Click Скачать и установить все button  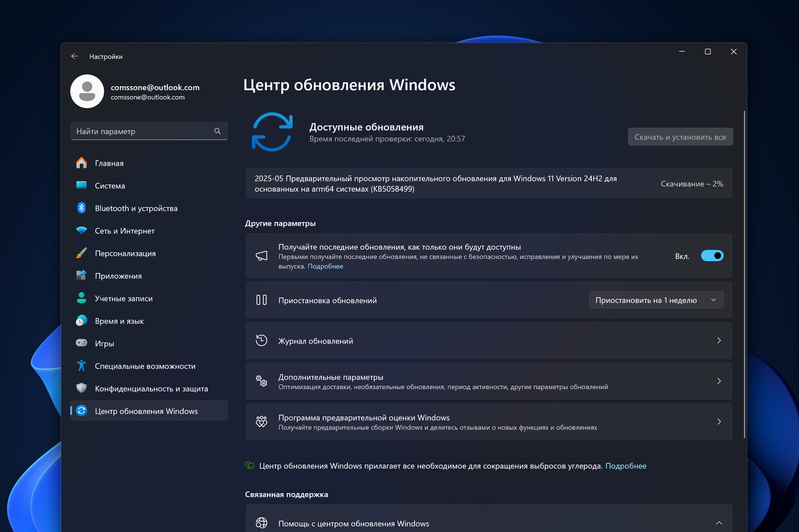click(680, 137)
